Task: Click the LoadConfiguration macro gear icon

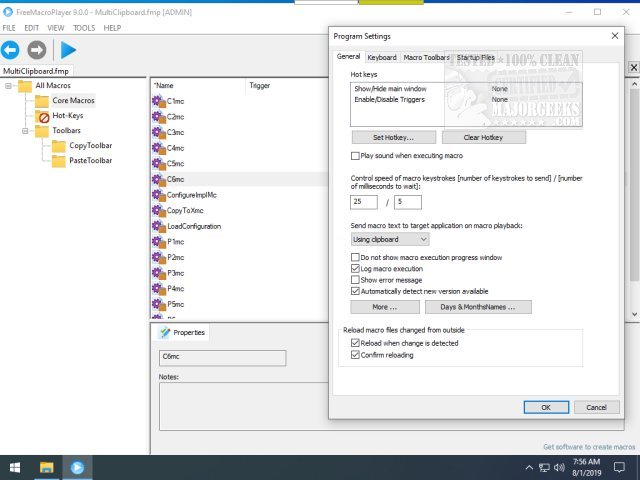Action: tap(158, 226)
